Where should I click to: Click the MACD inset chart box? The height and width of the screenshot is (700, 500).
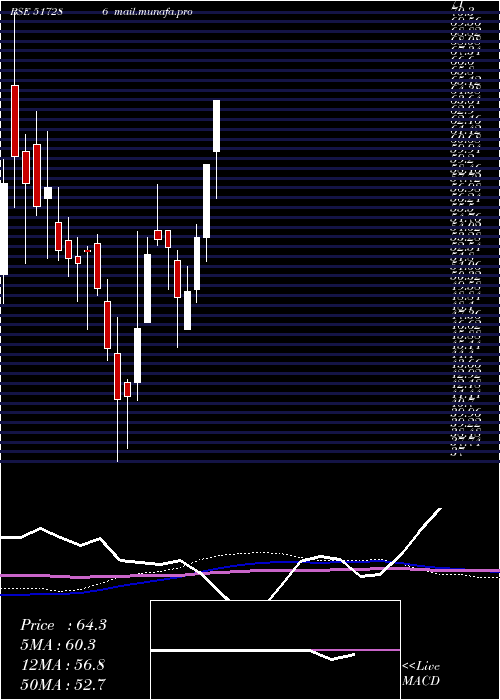click(275, 650)
